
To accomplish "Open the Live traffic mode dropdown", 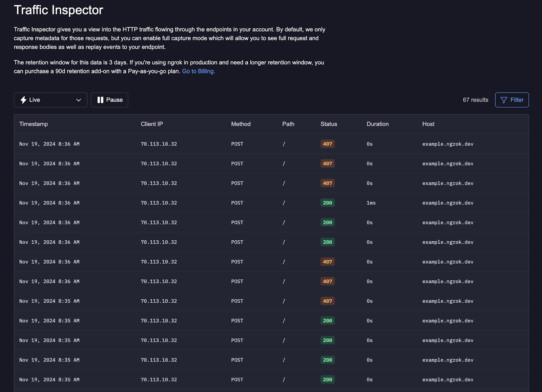I will click(50, 100).
